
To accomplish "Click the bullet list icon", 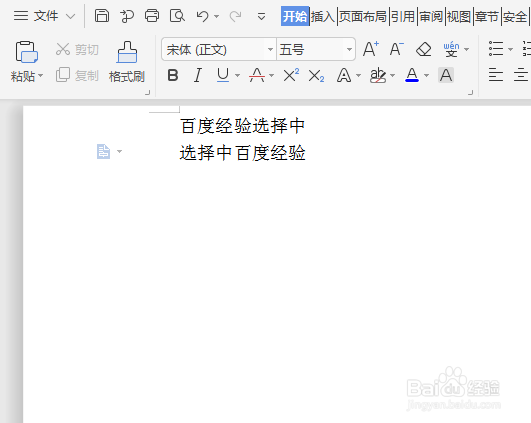I will coord(496,49).
